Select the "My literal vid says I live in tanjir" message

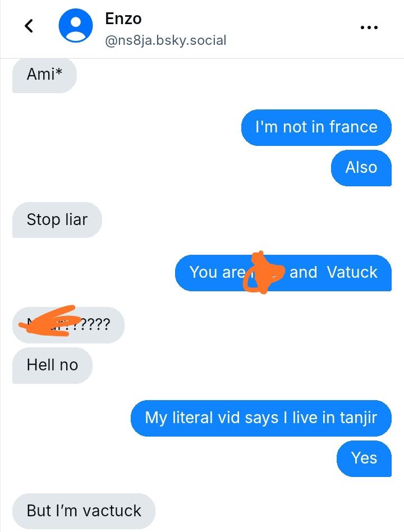261,418
